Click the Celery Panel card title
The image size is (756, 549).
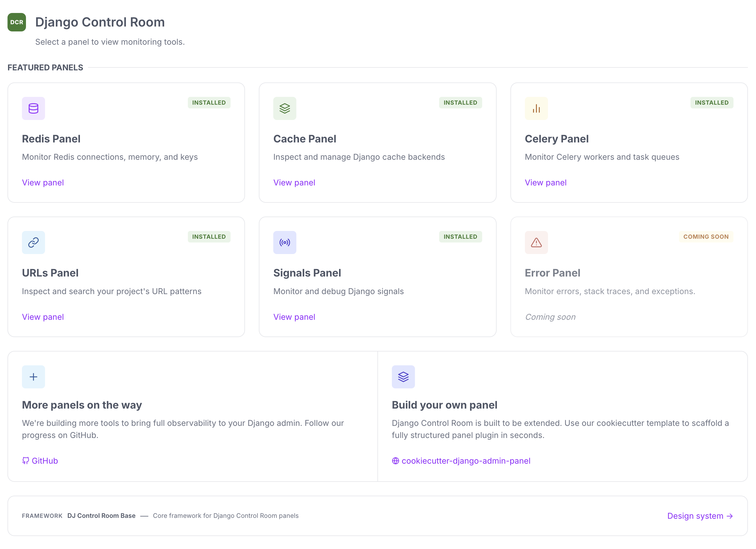coord(557,139)
